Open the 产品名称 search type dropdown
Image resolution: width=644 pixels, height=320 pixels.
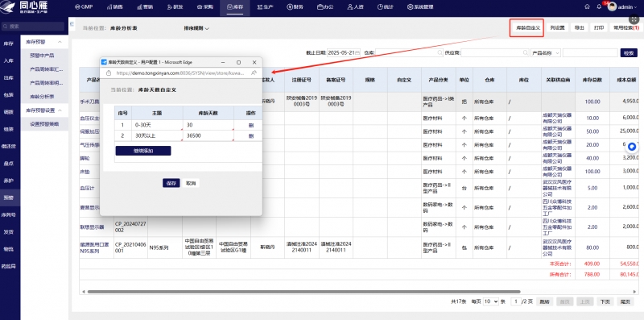pyautogui.click(x=546, y=52)
